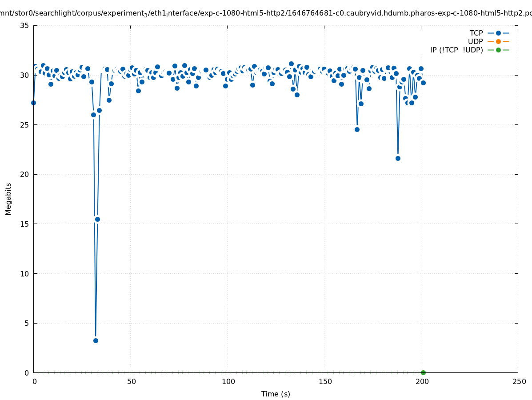Screen dimensions: 532x400
Task: Select the UDP legend label text
Action: (475, 41)
